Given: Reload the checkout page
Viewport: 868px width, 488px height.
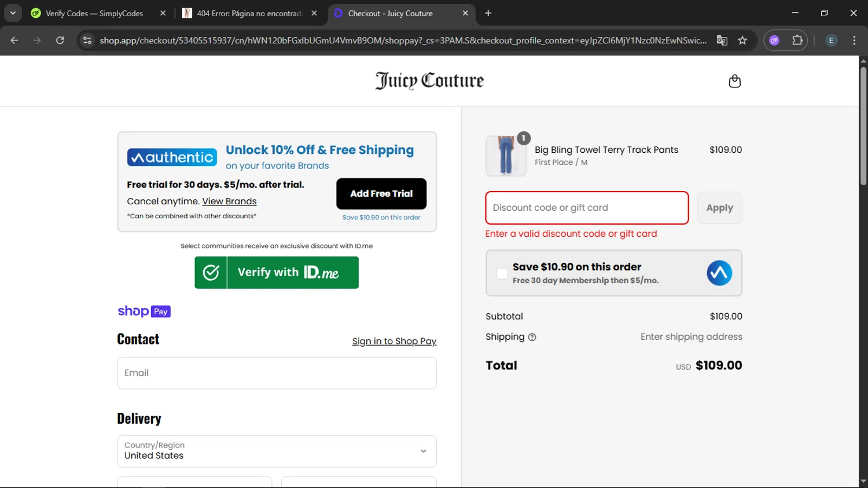Looking at the screenshot, I should (60, 41).
